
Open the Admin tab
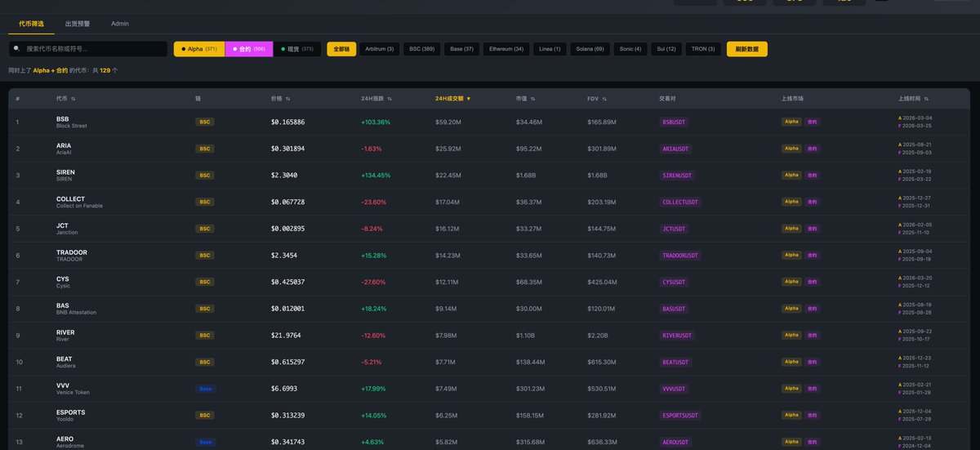(120, 24)
